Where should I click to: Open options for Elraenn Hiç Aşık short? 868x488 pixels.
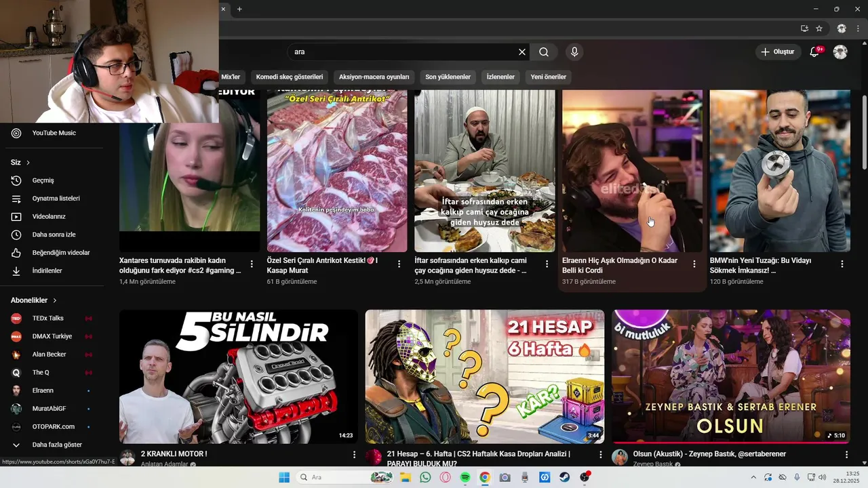click(x=694, y=264)
